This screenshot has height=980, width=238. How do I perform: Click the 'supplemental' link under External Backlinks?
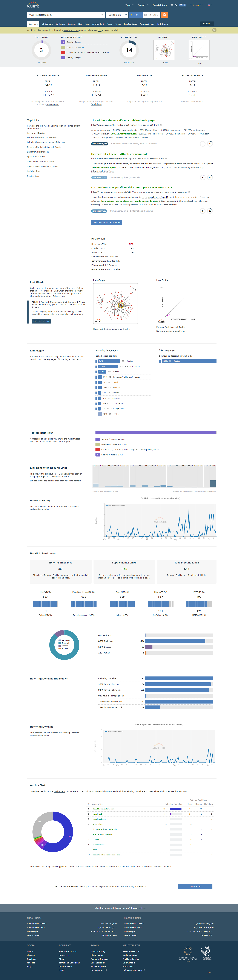click(53, 104)
